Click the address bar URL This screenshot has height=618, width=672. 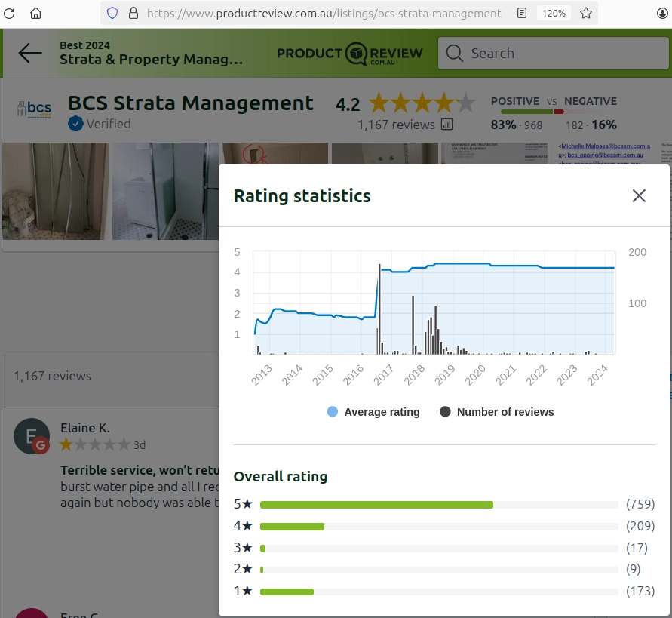tap(324, 14)
